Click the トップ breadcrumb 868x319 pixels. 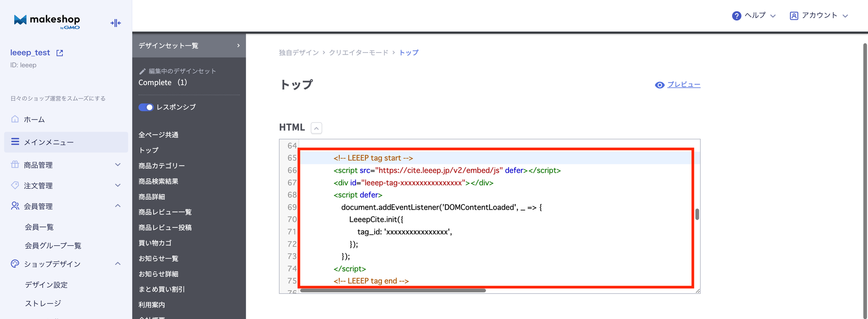(409, 53)
